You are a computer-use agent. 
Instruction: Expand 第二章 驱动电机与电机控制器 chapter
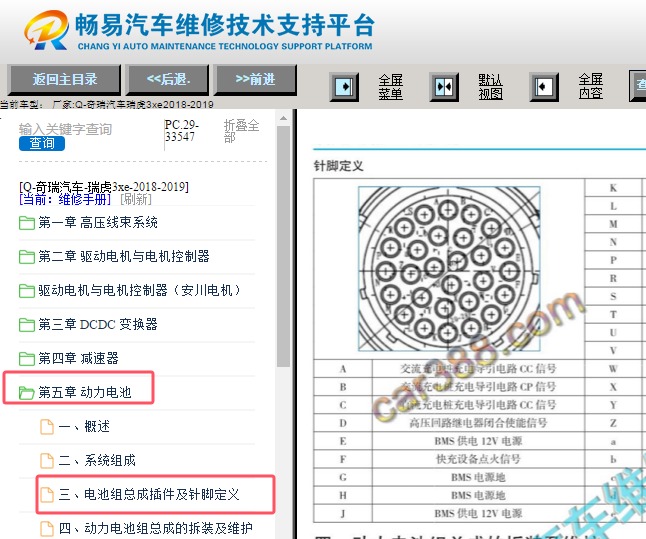pos(124,257)
